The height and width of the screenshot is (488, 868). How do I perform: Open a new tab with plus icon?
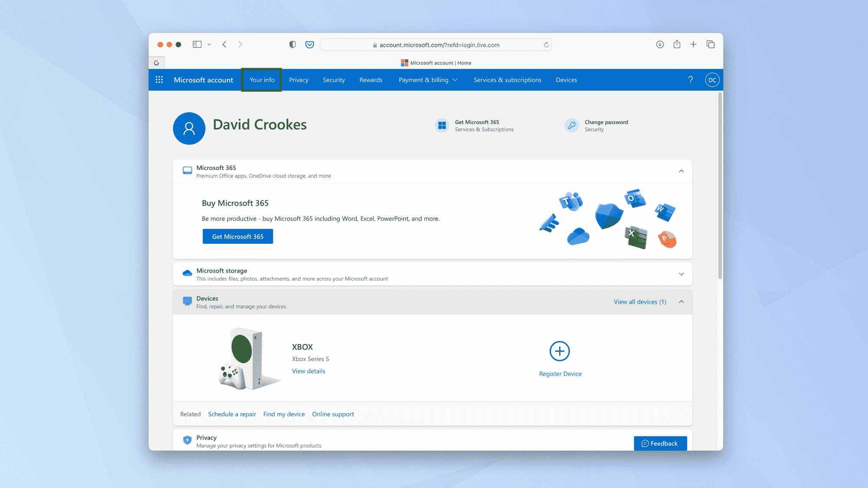694,44
